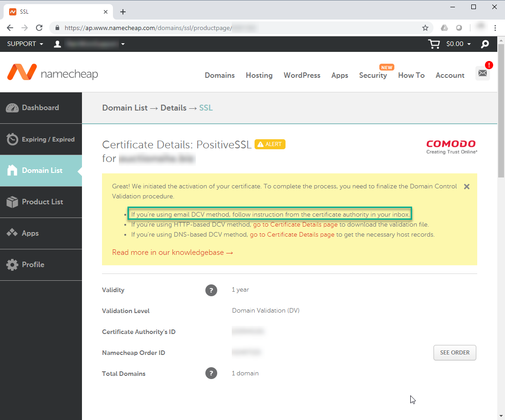Click the search magnifier icon
The width and height of the screenshot is (505, 420).
pos(485,44)
